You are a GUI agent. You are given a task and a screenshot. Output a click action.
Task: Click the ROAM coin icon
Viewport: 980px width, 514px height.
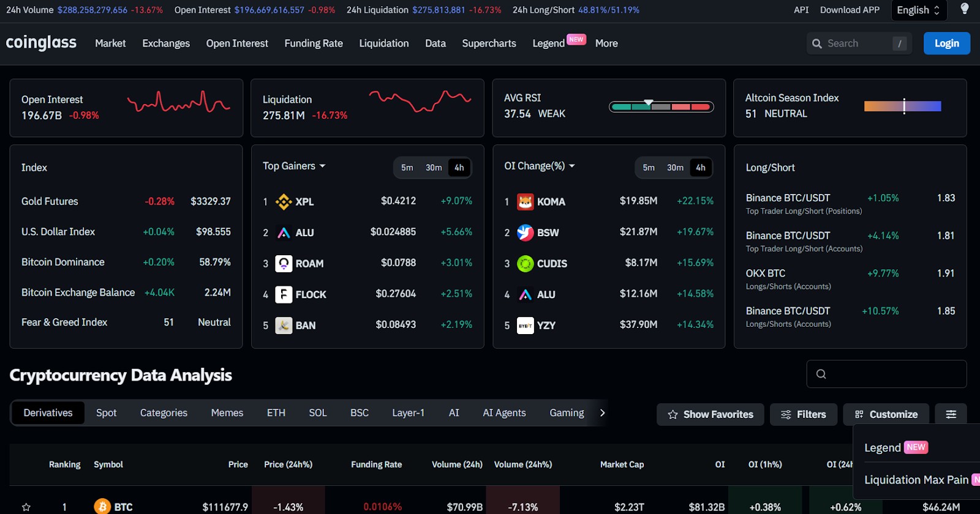point(284,264)
